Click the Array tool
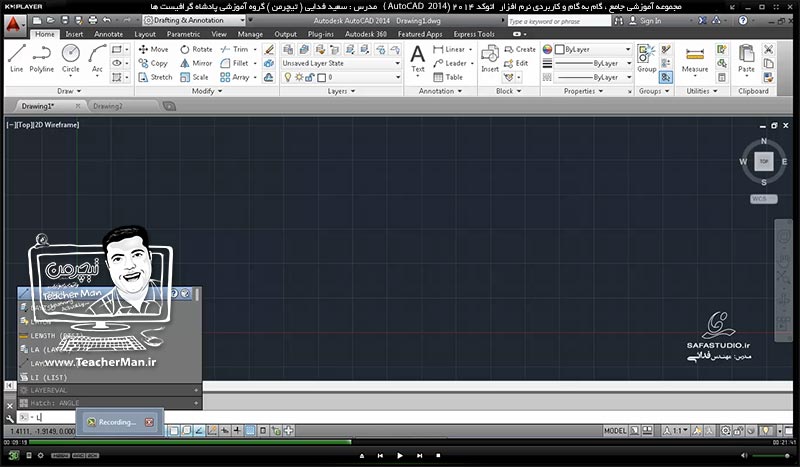The width and height of the screenshot is (800, 467). [x=235, y=77]
